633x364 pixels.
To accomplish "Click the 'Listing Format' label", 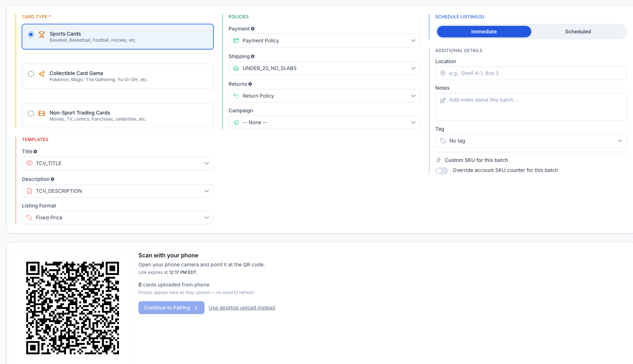I will 39,206.
